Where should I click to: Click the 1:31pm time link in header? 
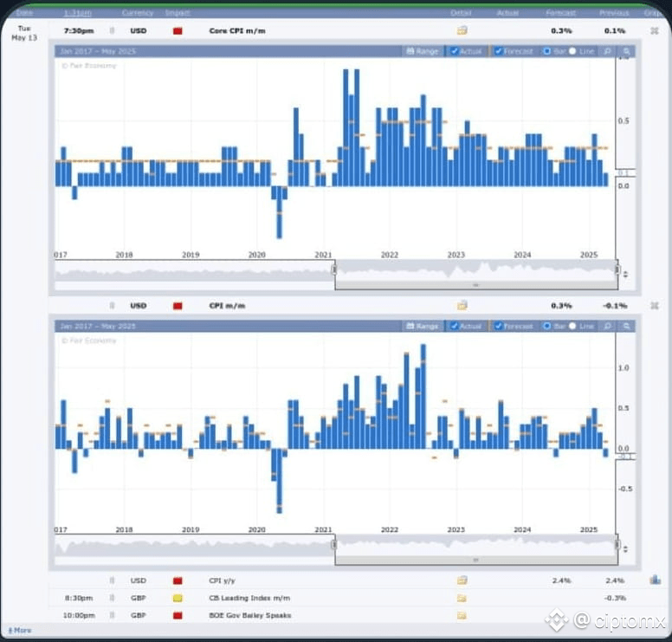(x=78, y=13)
